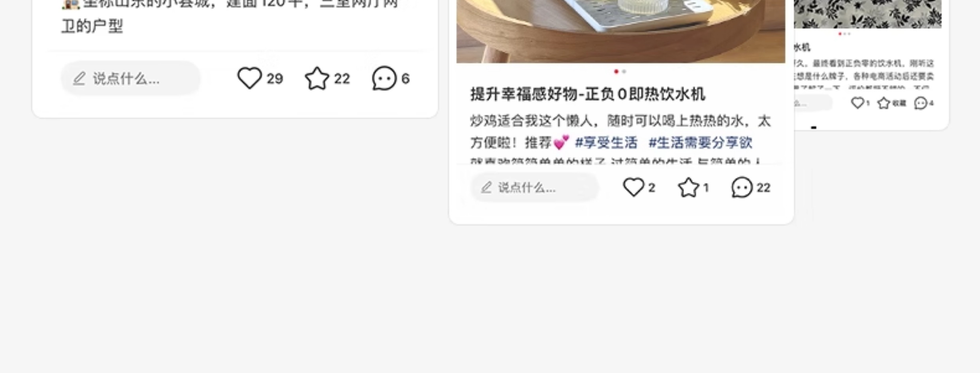This screenshot has width=980, height=373.
Task: Click the pencil icon in left comment box
Action: [79, 78]
